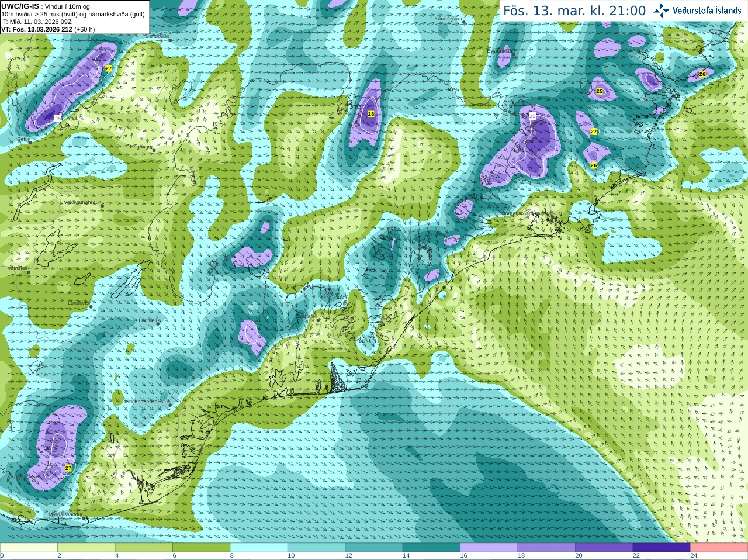Click the 20–22 m/s violet swatch

(604, 548)
